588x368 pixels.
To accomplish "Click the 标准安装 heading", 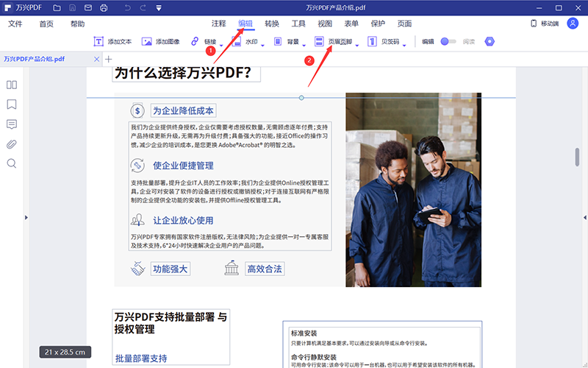I will click(x=304, y=333).
